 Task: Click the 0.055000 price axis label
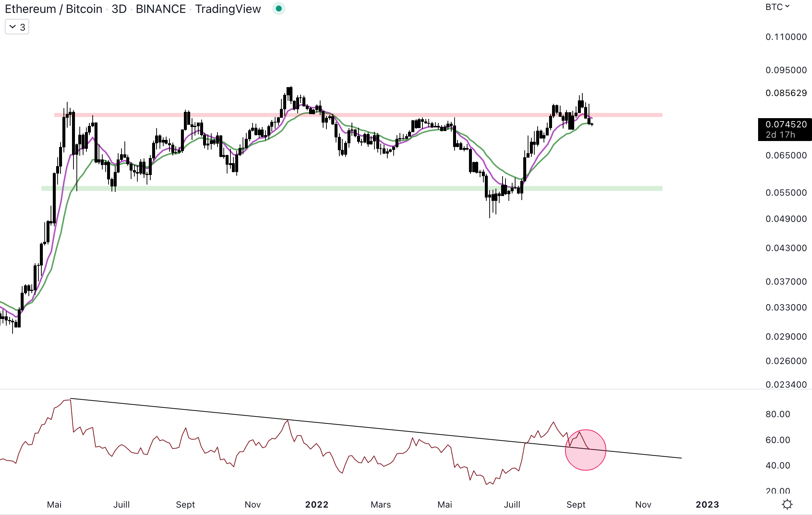(786, 193)
